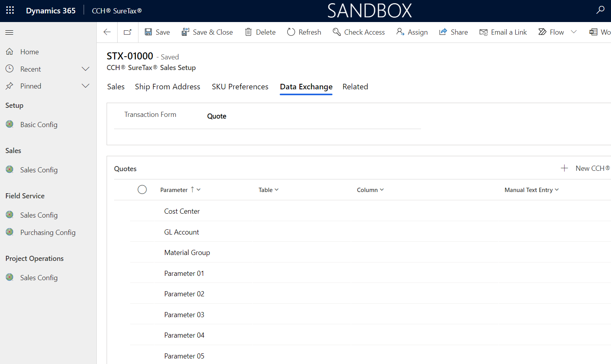
Task: Collapse the sidebar with hamburger icon
Action: 9,32
